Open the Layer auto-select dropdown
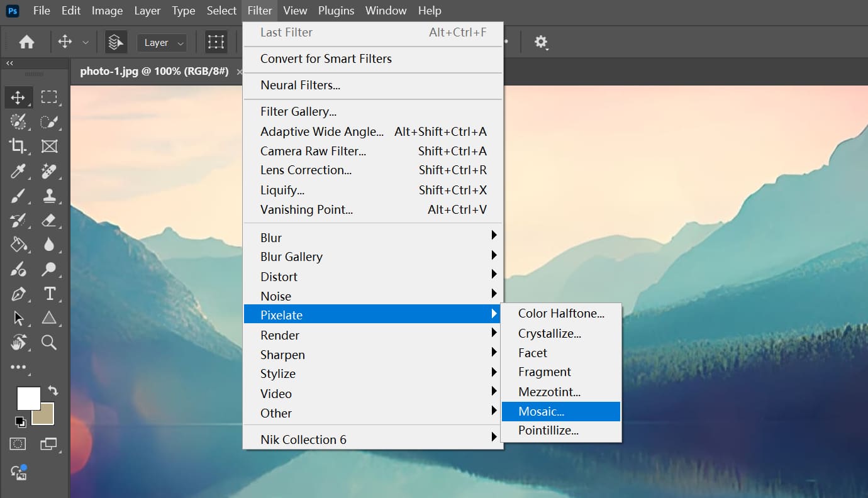This screenshot has width=868, height=498. pos(161,42)
